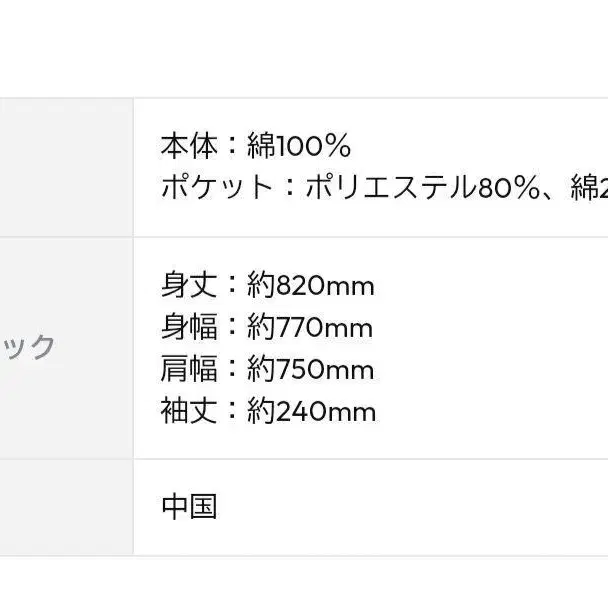The width and height of the screenshot is (608, 608).
Task: Click the ポケット label
Action: pos(217,188)
